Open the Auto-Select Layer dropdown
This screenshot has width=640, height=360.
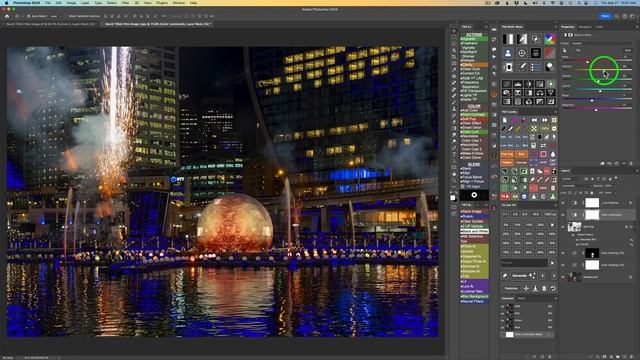click(55, 16)
